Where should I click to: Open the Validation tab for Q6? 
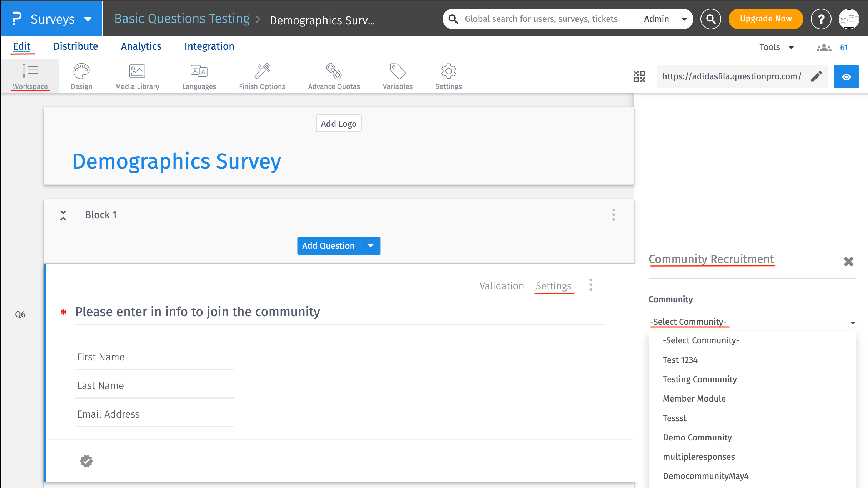point(502,285)
